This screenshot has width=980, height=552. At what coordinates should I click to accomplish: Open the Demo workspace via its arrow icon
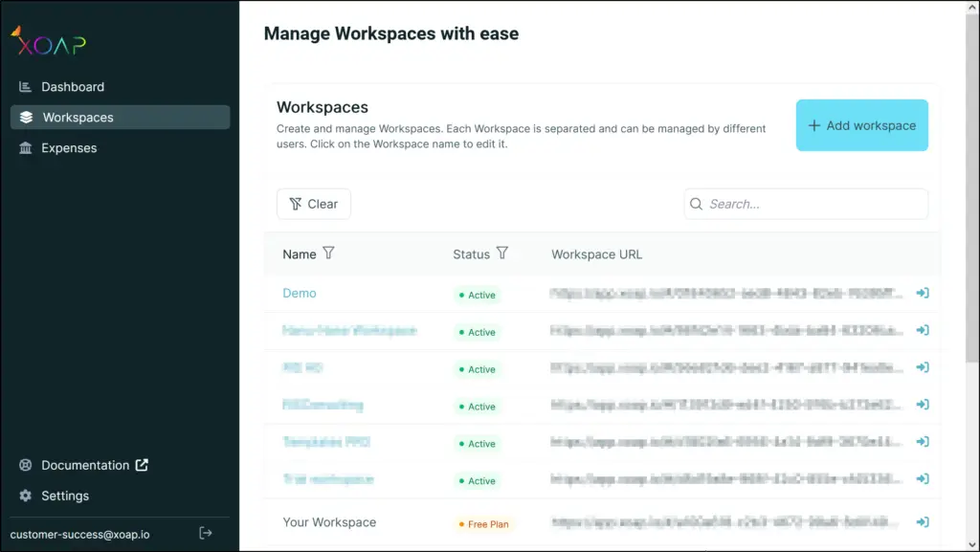[921, 294]
